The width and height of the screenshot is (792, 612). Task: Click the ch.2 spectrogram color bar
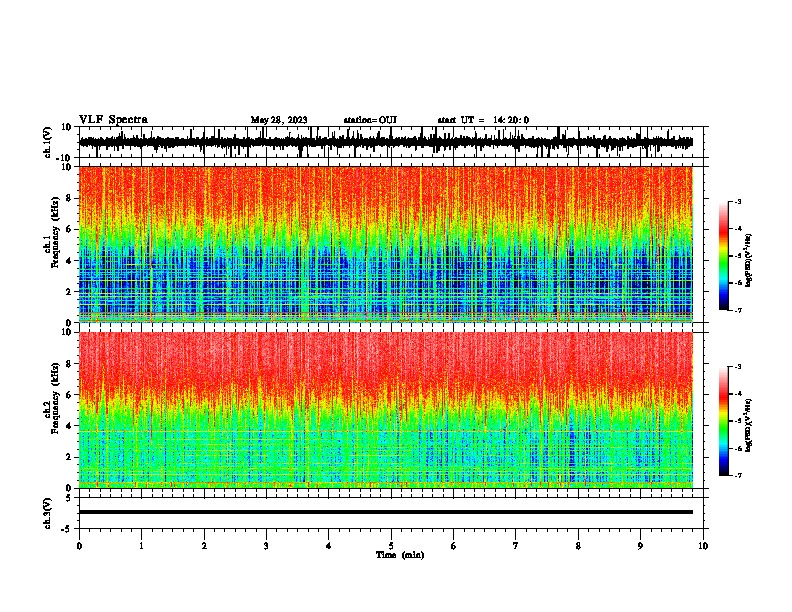[724, 421]
